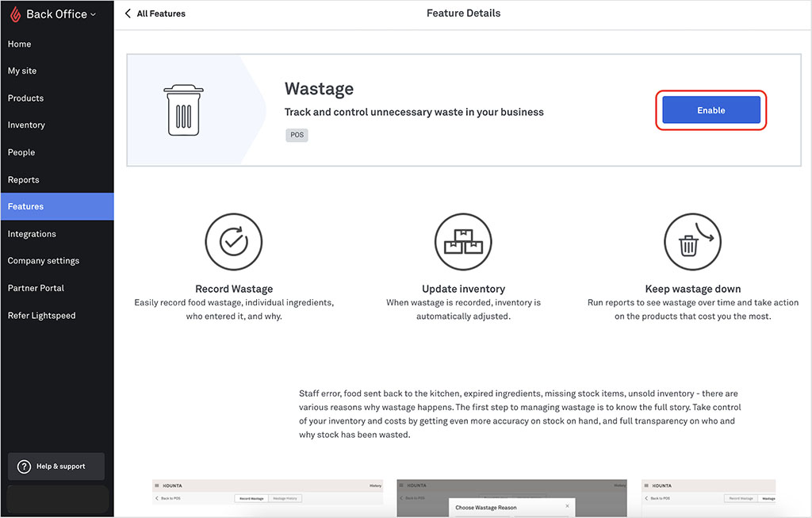Click the dark box below Help & support
This screenshot has width=812, height=518.
58,499
